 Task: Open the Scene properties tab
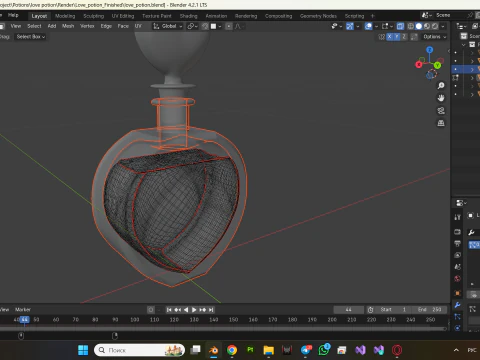(x=457, y=267)
